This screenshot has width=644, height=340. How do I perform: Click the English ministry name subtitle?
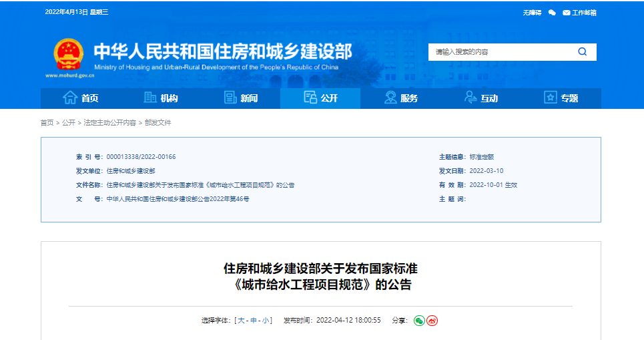[x=216, y=67]
